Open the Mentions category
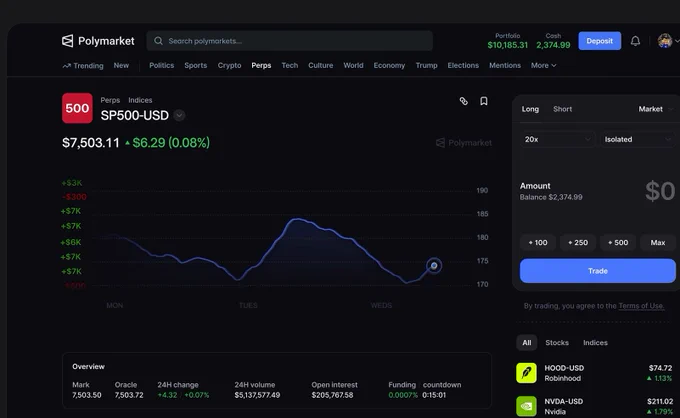This screenshot has height=418, width=680. click(505, 65)
